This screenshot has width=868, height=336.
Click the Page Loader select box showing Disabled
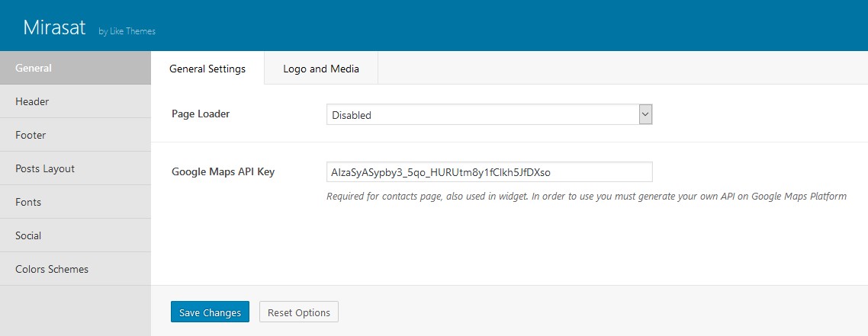click(x=490, y=115)
